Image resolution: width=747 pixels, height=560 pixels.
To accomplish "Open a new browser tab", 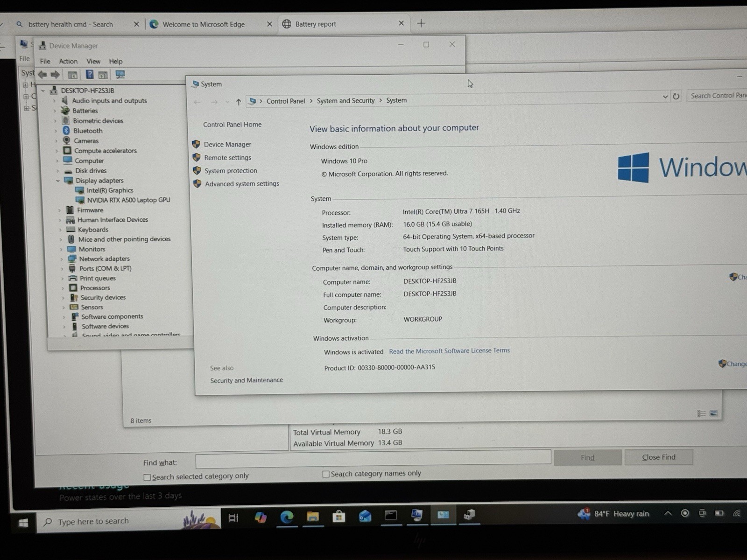I will pos(421,23).
